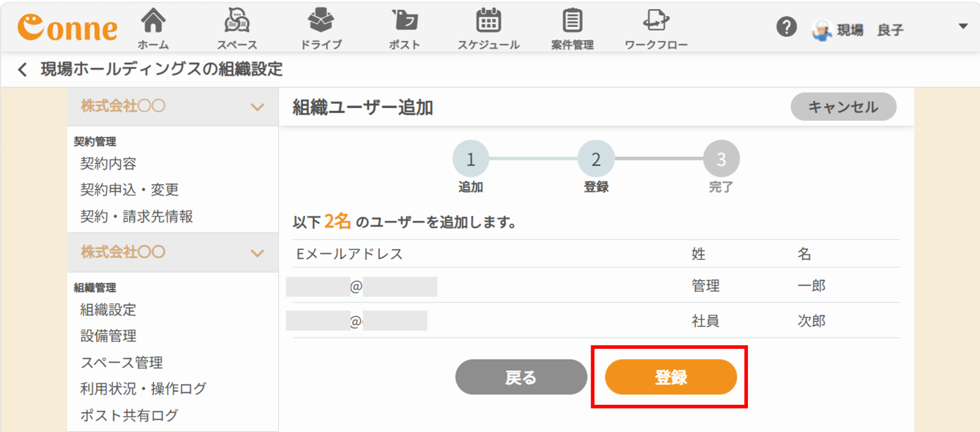Open 利用状況・操作ログ sidebar item
Screen dimensions: 980x432
143,389
